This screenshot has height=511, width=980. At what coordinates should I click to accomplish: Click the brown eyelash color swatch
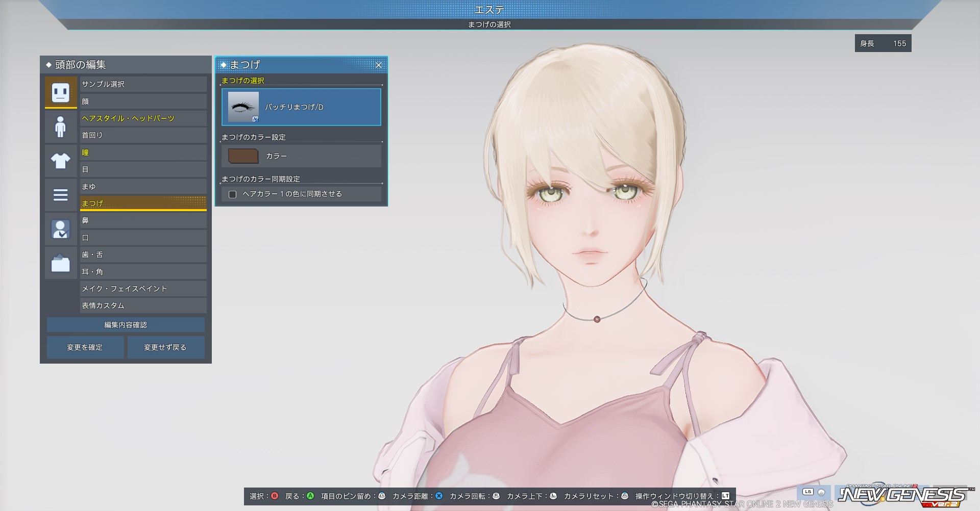pyautogui.click(x=243, y=156)
